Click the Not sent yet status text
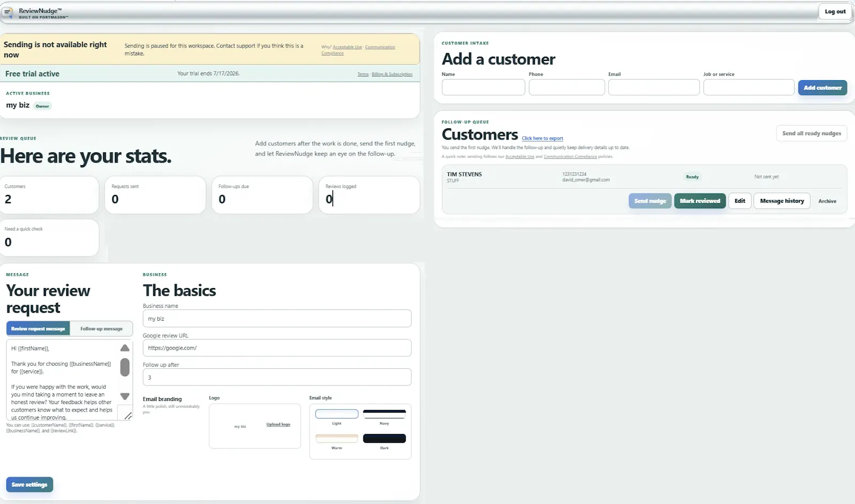 766,177
